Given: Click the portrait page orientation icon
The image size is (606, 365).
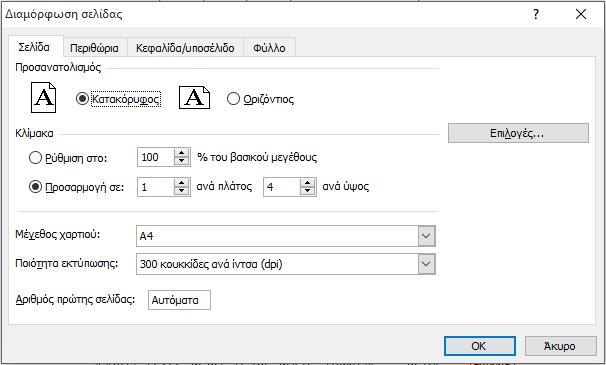Looking at the screenshot, I should [43, 97].
